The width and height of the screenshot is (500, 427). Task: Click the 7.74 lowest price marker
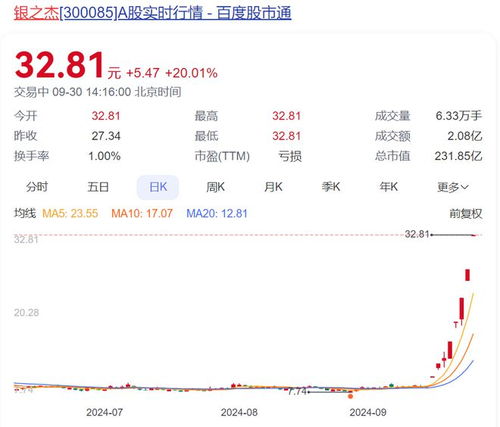(x=297, y=392)
